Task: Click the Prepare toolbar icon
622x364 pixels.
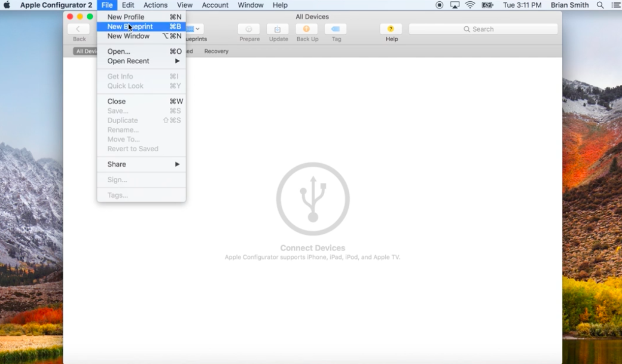Action: coord(249,29)
